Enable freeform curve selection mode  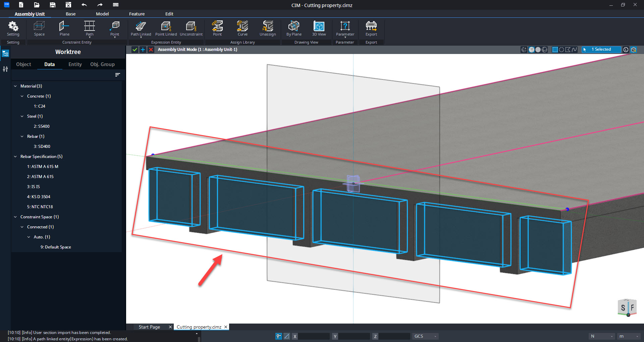pos(574,50)
